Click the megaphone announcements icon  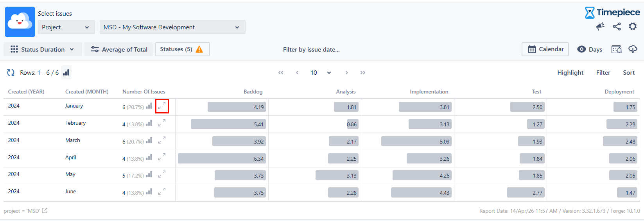(x=600, y=26)
